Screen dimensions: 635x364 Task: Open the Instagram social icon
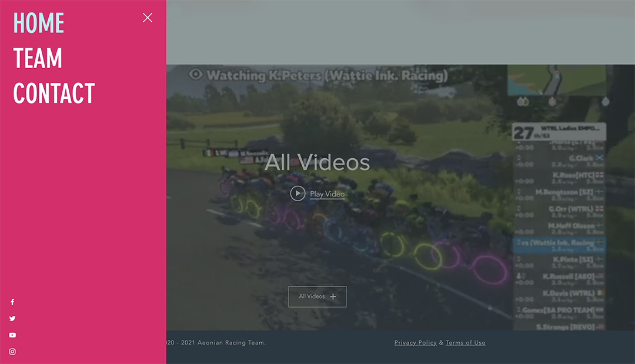click(12, 352)
